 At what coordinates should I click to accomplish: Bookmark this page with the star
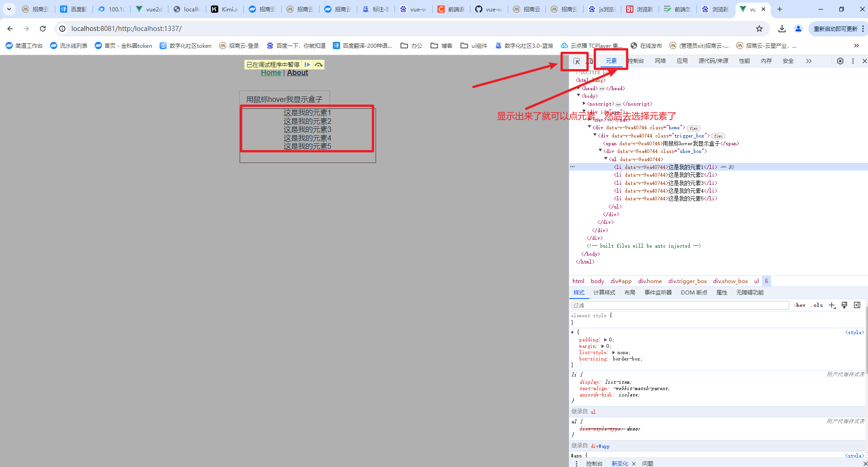759,29
